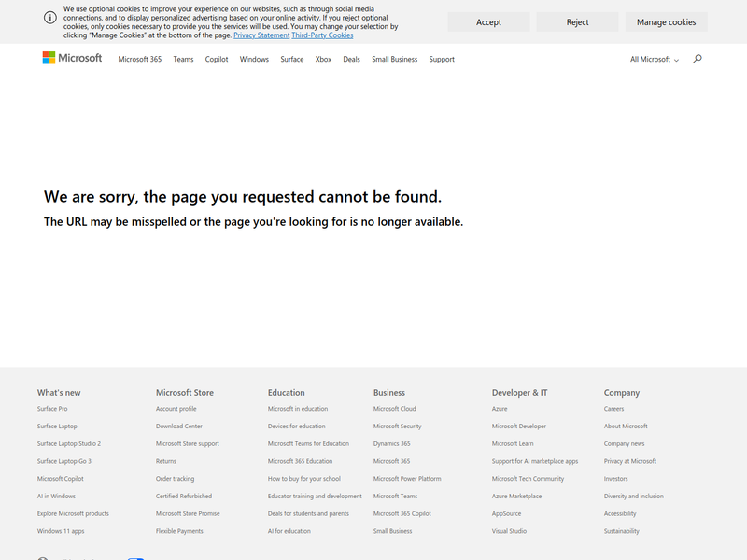Image resolution: width=747 pixels, height=560 pixels.
Task: Open Microsoft Power Platform link
Action: pyautogui.click(x=407, y=479)
